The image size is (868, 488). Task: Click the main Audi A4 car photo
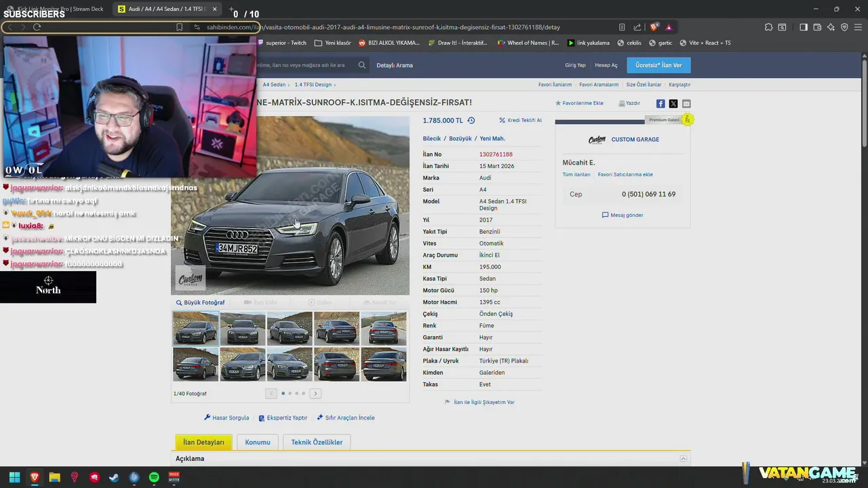pyautogui.click(x=290, y=206)
